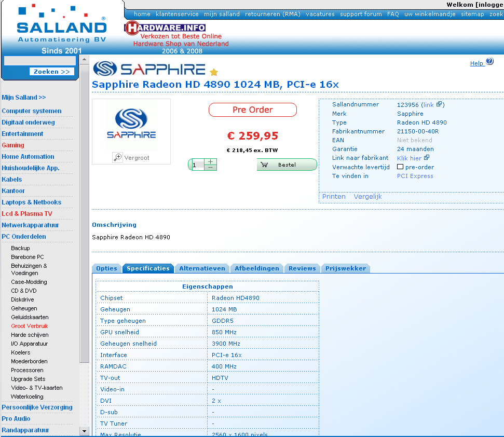Screen dimensions: 504x437
Task: Switch to the Alternatieven tab
Action: 202,268
